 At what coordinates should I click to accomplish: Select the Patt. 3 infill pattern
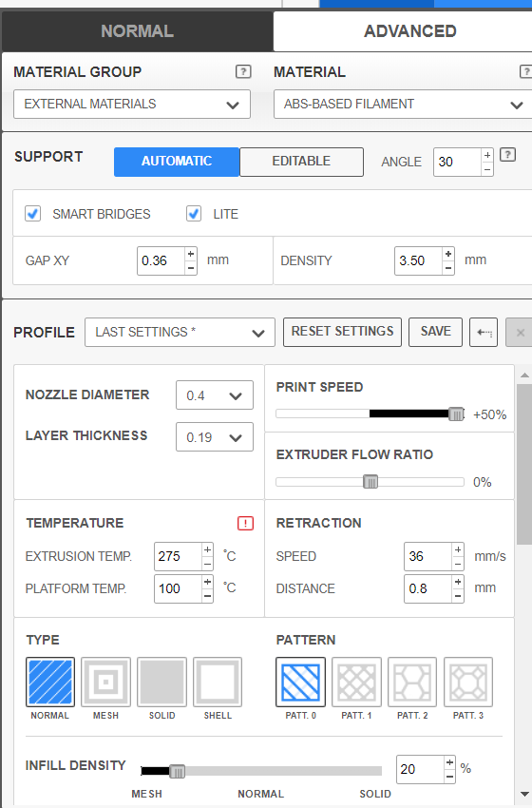468,682
